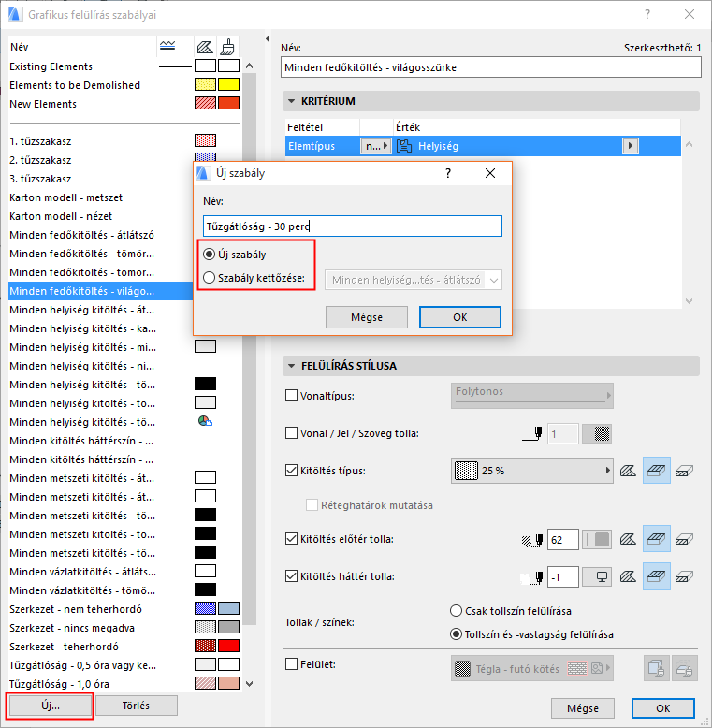Image resolution: width=712 pixels, height=728 pixels.
Task: Select cover fill icon in Kitöltés típus row
Action: point(656,471)
